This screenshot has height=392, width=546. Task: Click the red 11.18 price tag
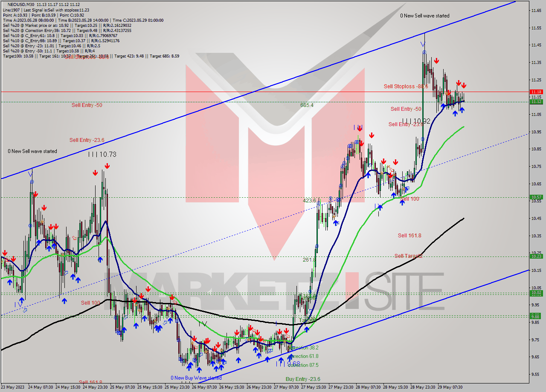[536, 92]
